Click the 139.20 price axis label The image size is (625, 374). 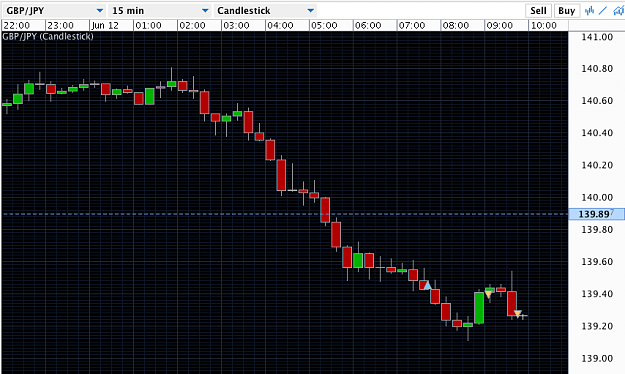click(x=597, y=326)
